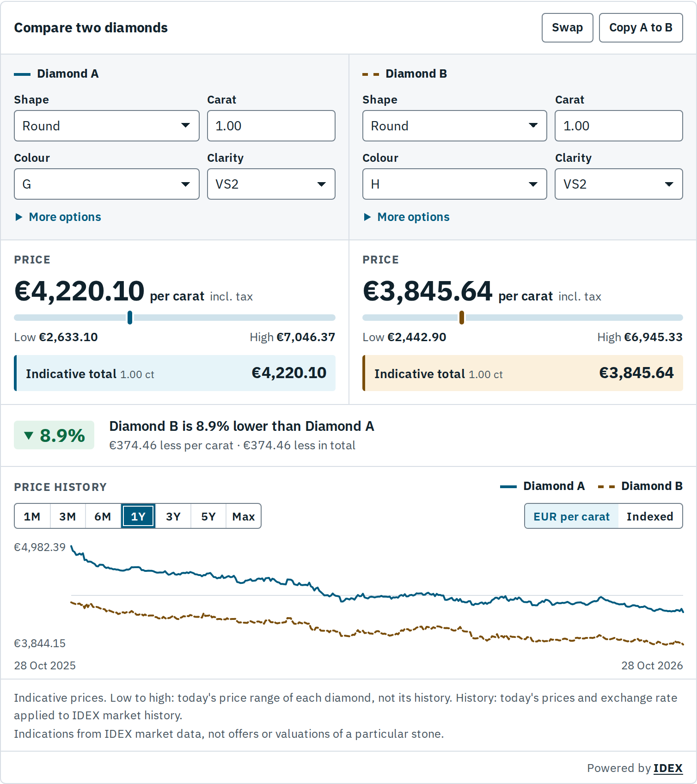Image resolution: width=697 pixels, height=784 pixels.
Task: Click Copy A to B button
Action: [641, 28]
